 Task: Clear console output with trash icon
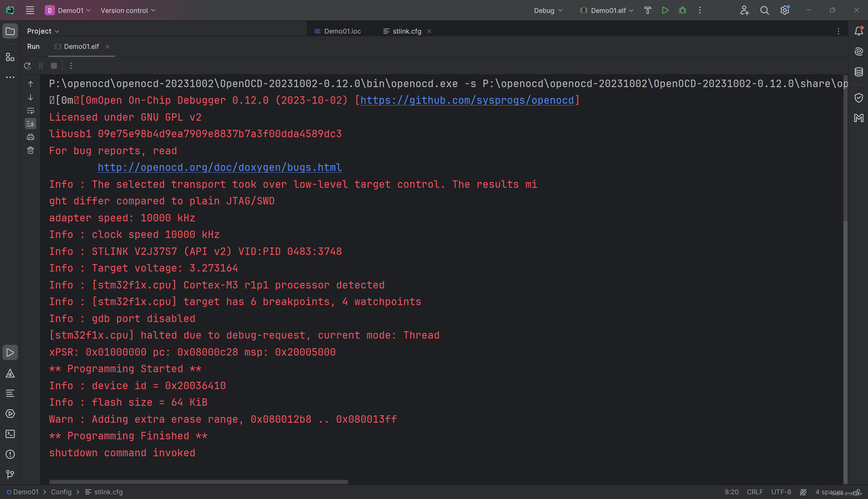coord(31,151)
